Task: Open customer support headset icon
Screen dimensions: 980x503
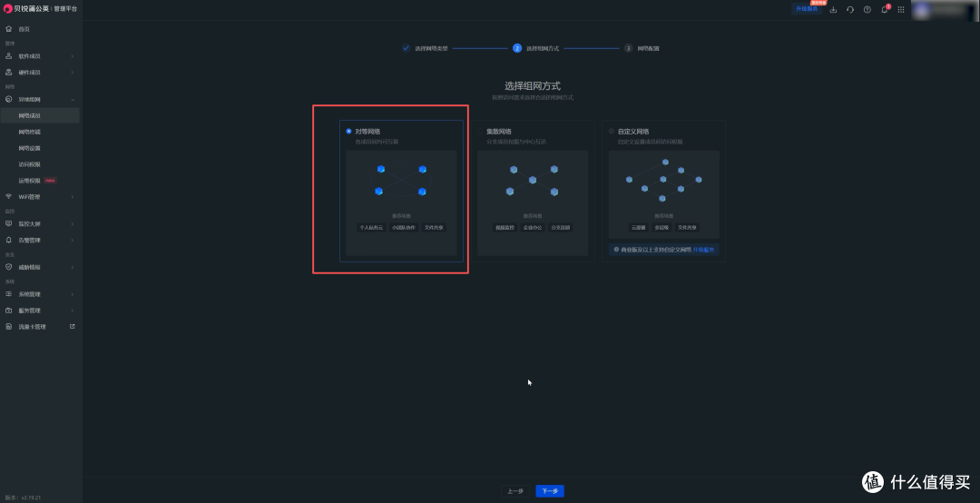Action: pos(850,9)
